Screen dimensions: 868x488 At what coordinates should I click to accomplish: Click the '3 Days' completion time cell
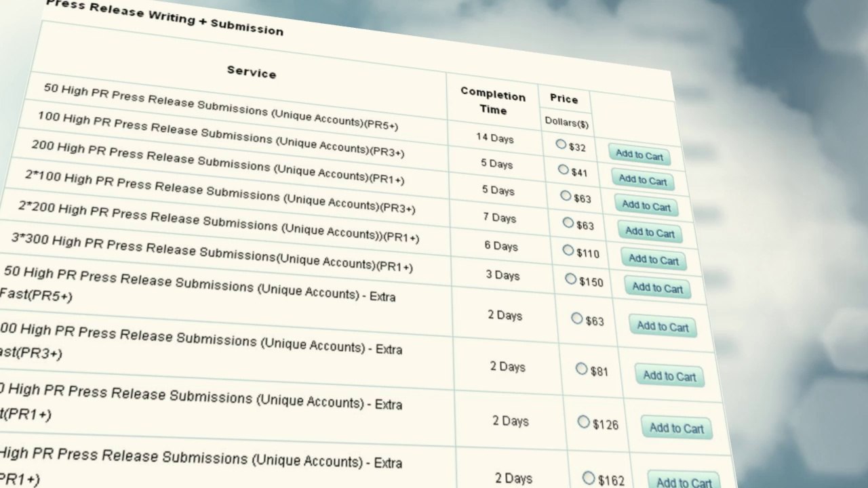(503, 275)
